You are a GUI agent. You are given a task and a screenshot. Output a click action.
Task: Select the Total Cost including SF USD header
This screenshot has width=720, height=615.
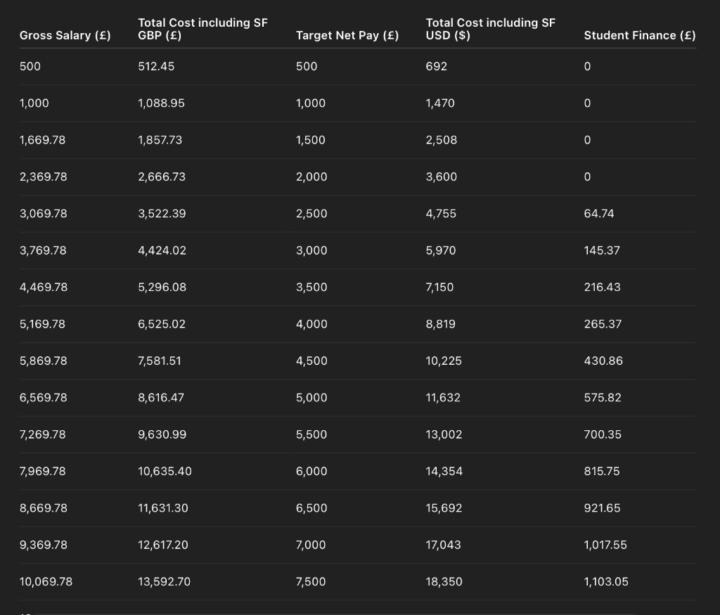[x=490, y=29]
